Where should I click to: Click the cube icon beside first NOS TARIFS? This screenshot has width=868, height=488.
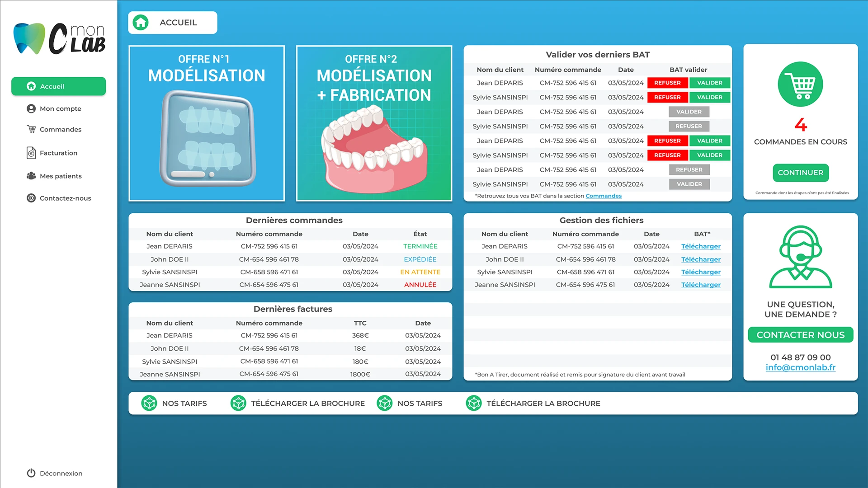click(149, 403)
